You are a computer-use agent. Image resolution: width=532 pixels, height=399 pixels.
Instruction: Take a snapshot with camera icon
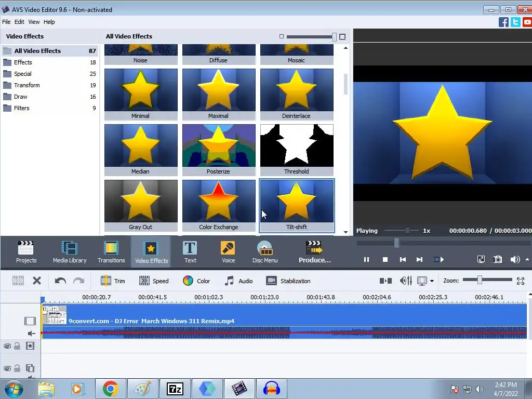497,260
